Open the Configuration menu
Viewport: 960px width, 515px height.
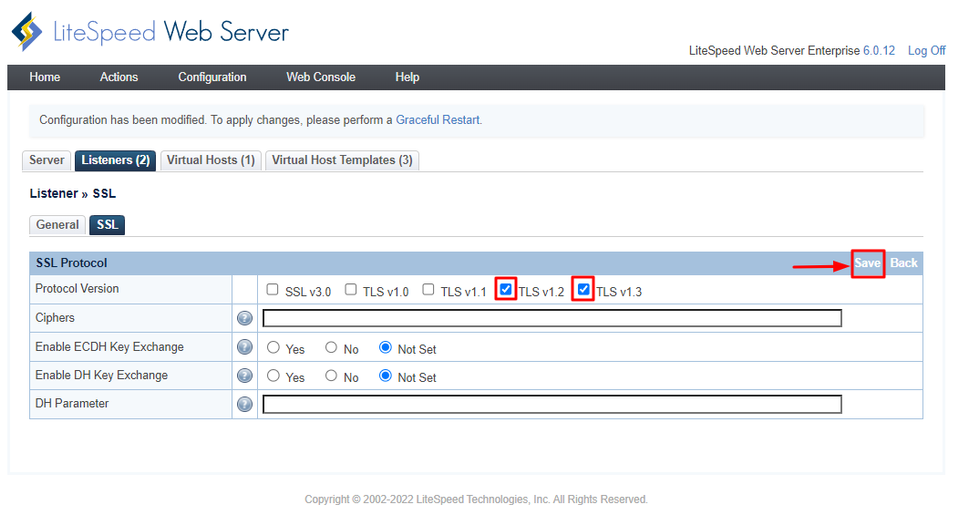(212, 77)
